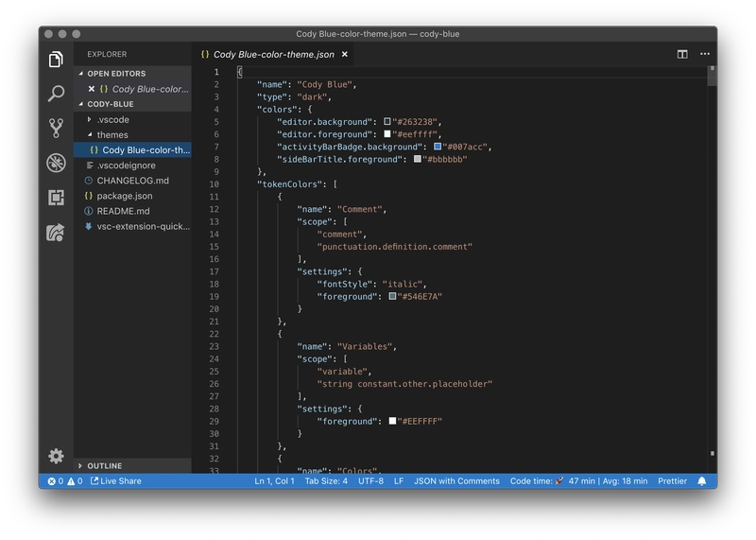Open the Source Control view
Viewport: 756px width, 540px height.
click(x=56, y=128)
